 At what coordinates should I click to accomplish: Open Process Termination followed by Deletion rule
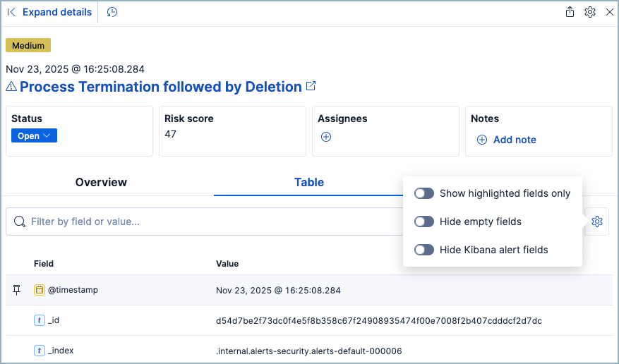pyautogui.click(x=160, y=87)
